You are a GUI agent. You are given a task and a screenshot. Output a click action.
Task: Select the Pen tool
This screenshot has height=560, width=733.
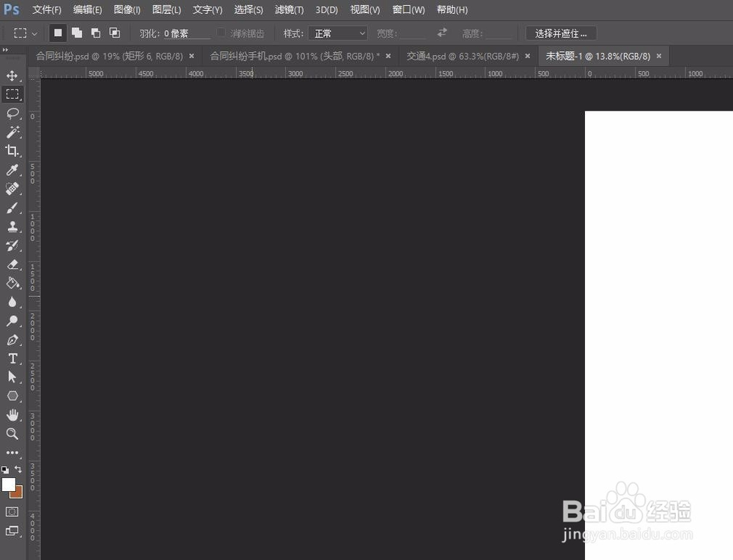(x=12, y=340)
